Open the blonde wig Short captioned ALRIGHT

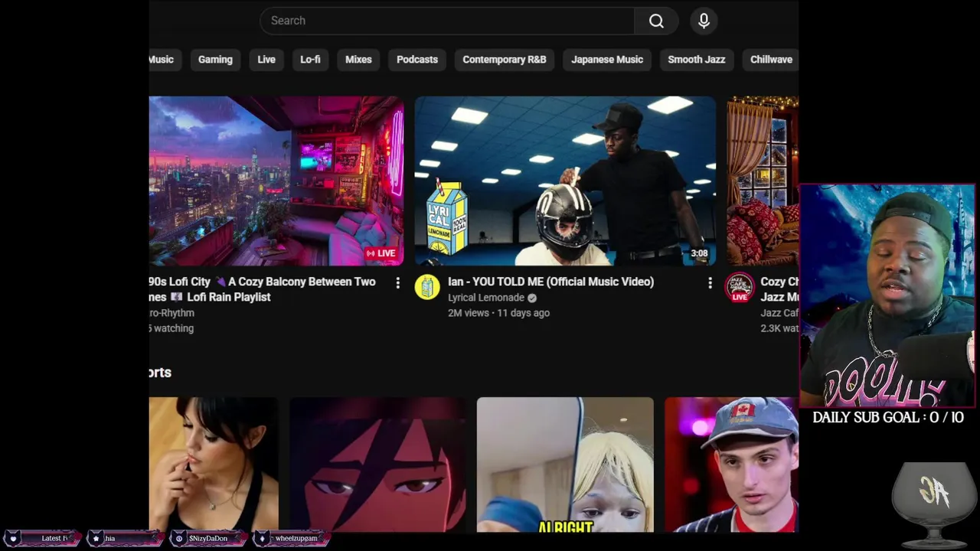565,465
